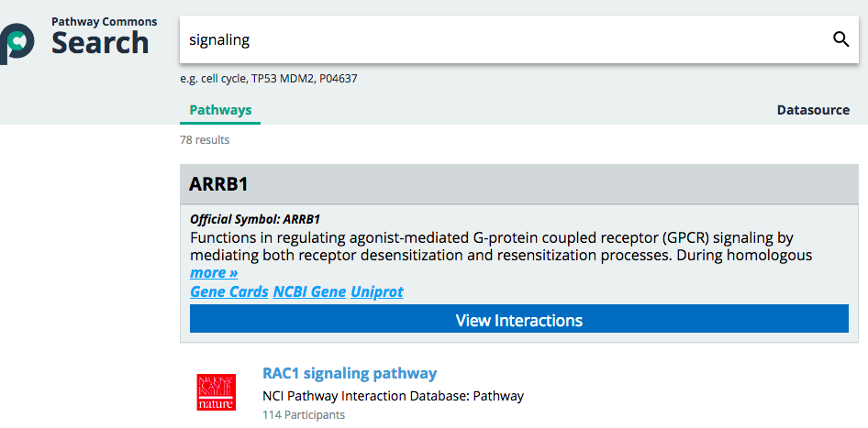Screen dimensions: 868x428
Task: Expand the ARRB1 description via "more »"
Action: pos(214,273)
